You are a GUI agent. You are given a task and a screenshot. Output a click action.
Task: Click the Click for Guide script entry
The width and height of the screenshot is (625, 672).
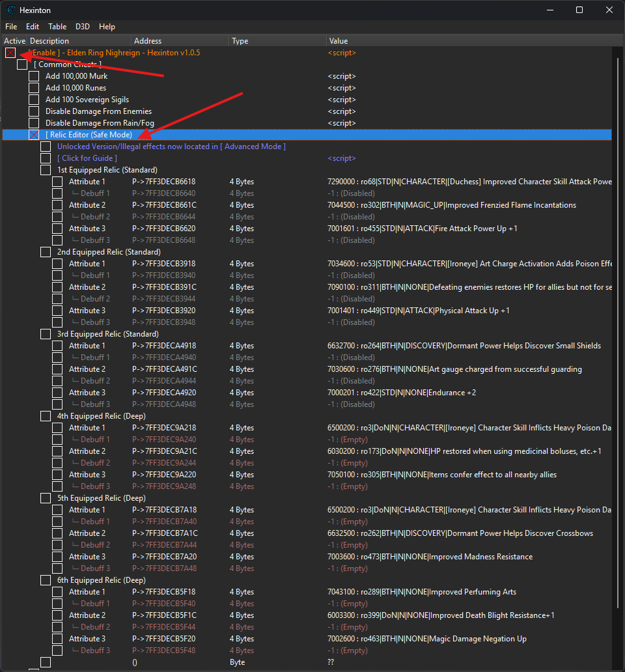(x=87, y=158)
